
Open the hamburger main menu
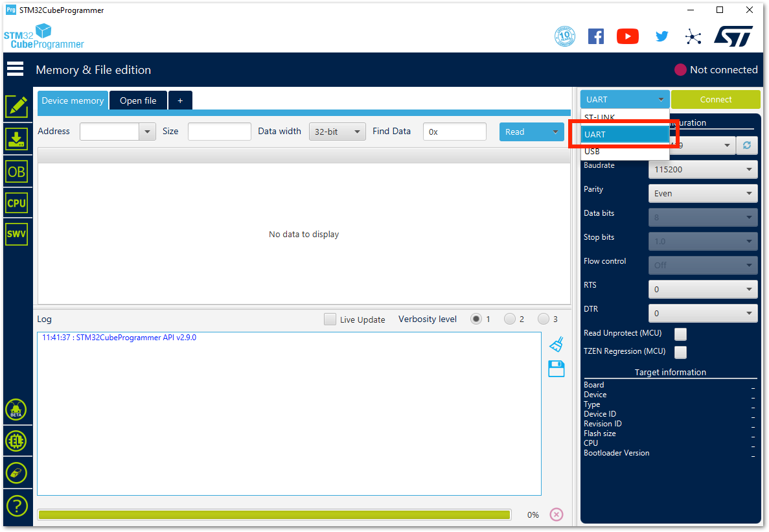coord(15,69)
